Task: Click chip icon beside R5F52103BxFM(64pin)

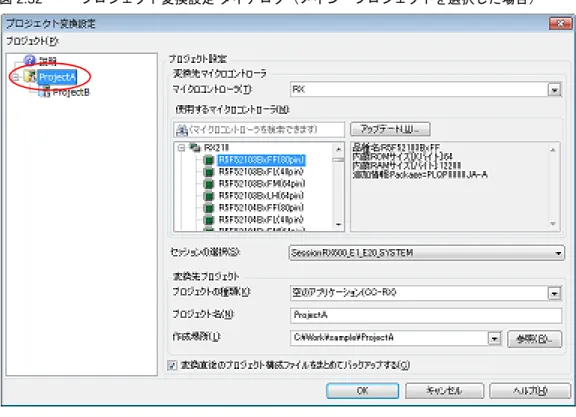Action: [209, 184]
